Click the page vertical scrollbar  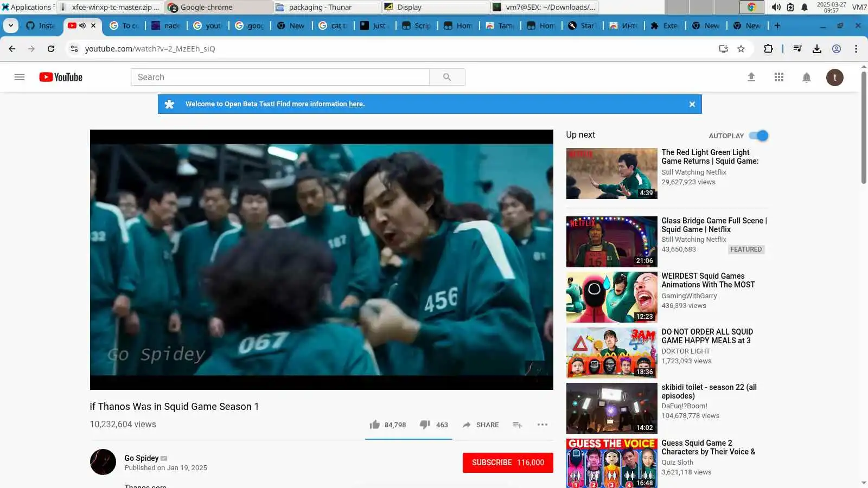[x=864, y=127]
